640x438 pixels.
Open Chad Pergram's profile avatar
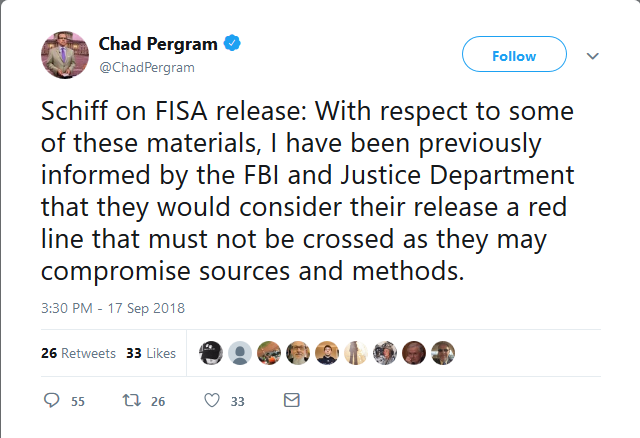(65, 55)
